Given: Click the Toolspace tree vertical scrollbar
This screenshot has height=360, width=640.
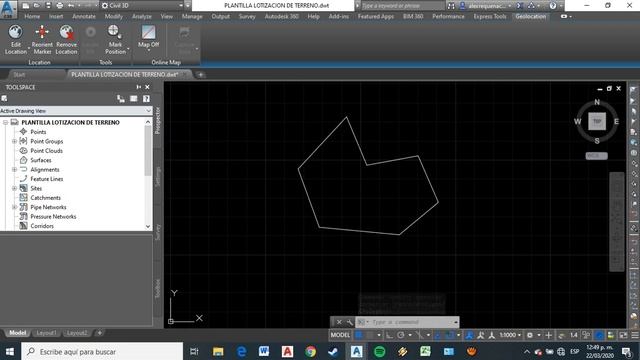Looking at the screenshot, I should pyautogui.click(x=148, y=173).
